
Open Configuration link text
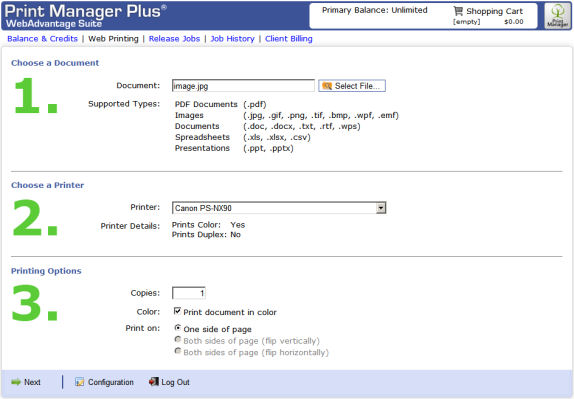click(x=111, y=382)
